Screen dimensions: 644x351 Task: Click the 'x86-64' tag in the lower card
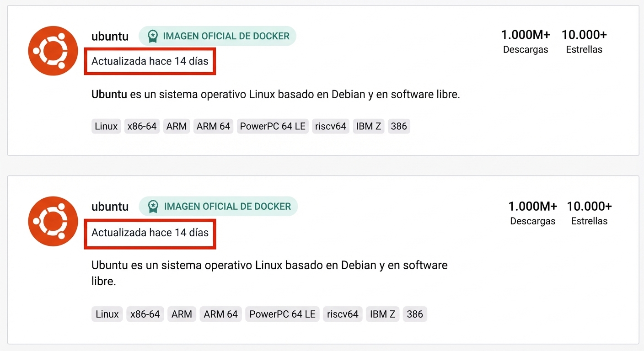tap(145, 314)
